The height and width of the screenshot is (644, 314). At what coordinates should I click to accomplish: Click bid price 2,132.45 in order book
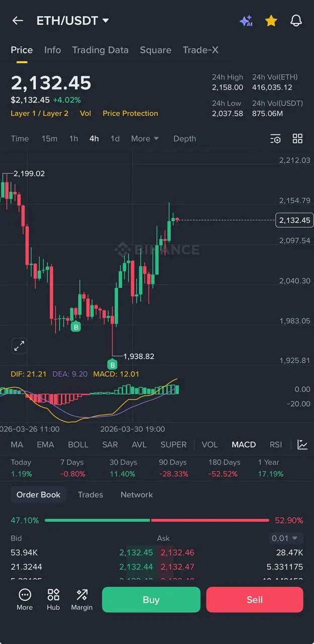[136, 552]
